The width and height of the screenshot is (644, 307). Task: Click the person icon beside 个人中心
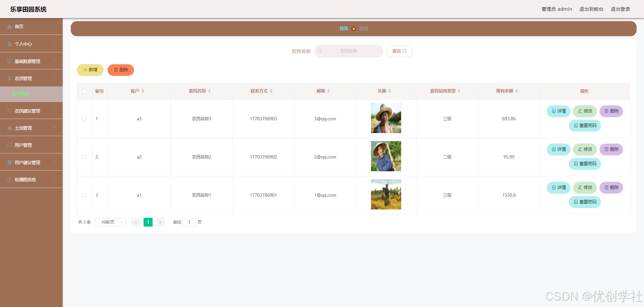pyautogui.click(x=10, y=44)
